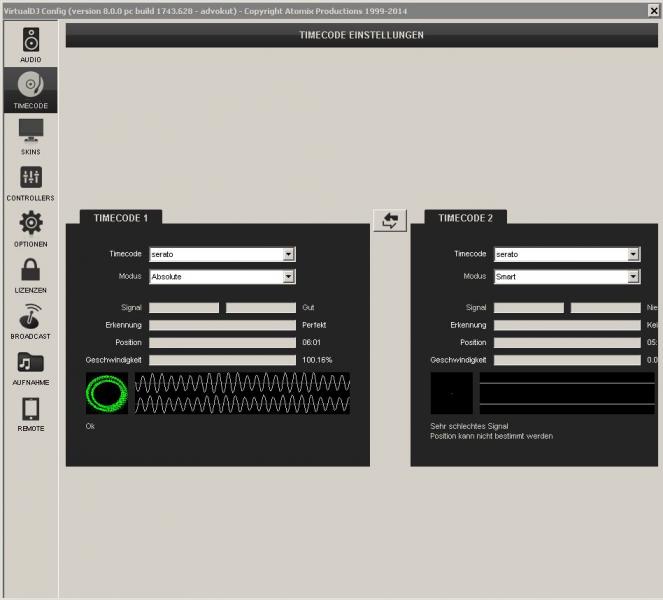The height and width of the screenshot is (600, 663).
Task: Open the Remote device section
Action: click(x=30, y=413)
